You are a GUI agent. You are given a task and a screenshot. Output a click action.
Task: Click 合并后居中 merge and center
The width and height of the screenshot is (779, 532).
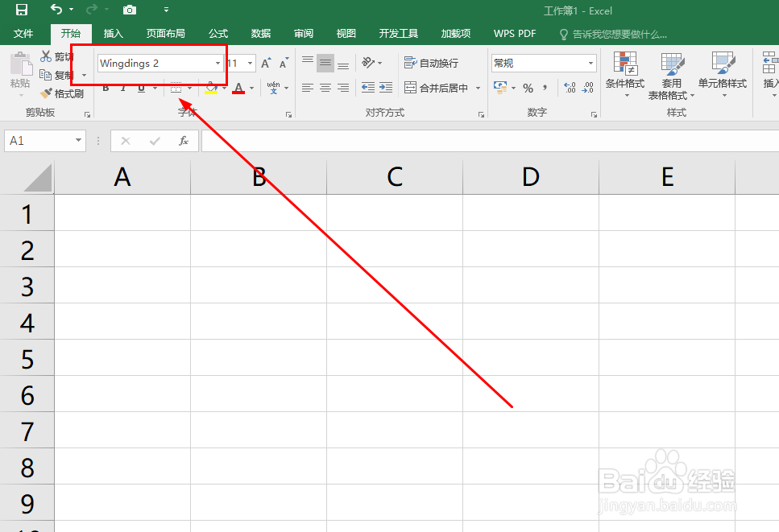[x=436, y=88]
